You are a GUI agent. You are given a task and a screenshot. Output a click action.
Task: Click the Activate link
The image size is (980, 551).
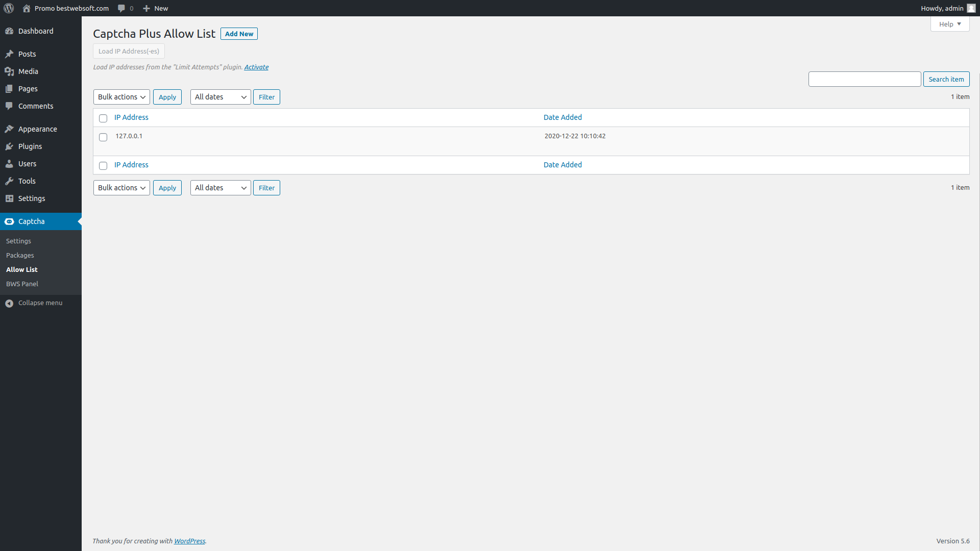[x=256, y=67]
